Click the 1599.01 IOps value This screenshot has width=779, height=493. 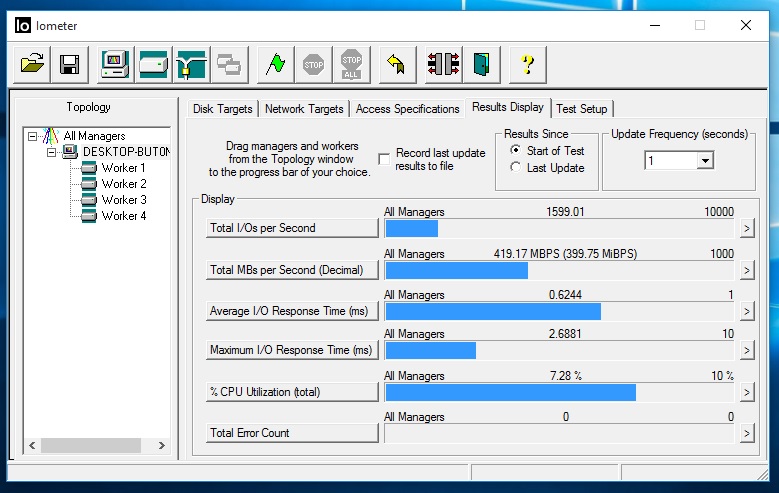click(565, 212)
